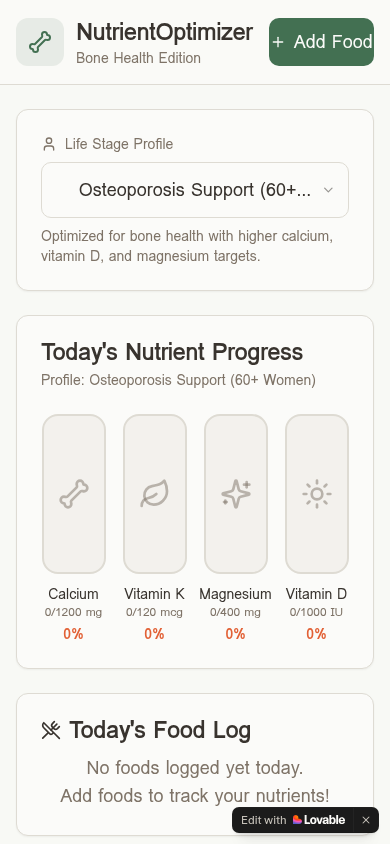
Task: Click the Today's Food Log heading
Action: coord(160,730)
